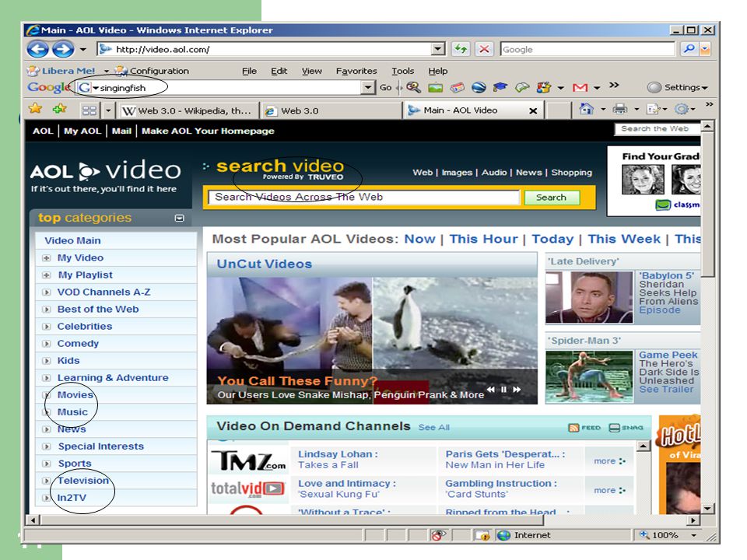Click the zoom level magnifier in status bar
Image resolution: width=747 pixels, height=560 pixels.
click(x=644, y=535)
